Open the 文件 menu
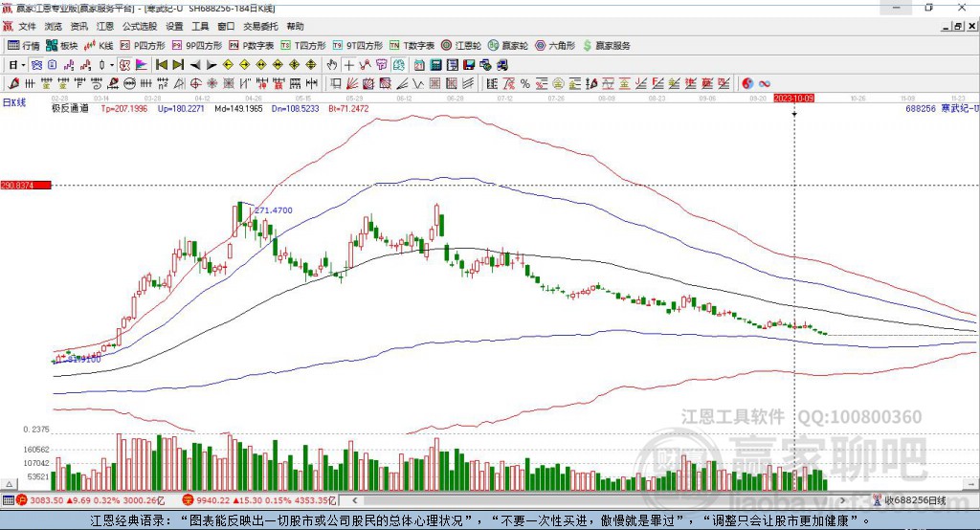The height and width of the screenshot is (530, 980). point(28,26)
